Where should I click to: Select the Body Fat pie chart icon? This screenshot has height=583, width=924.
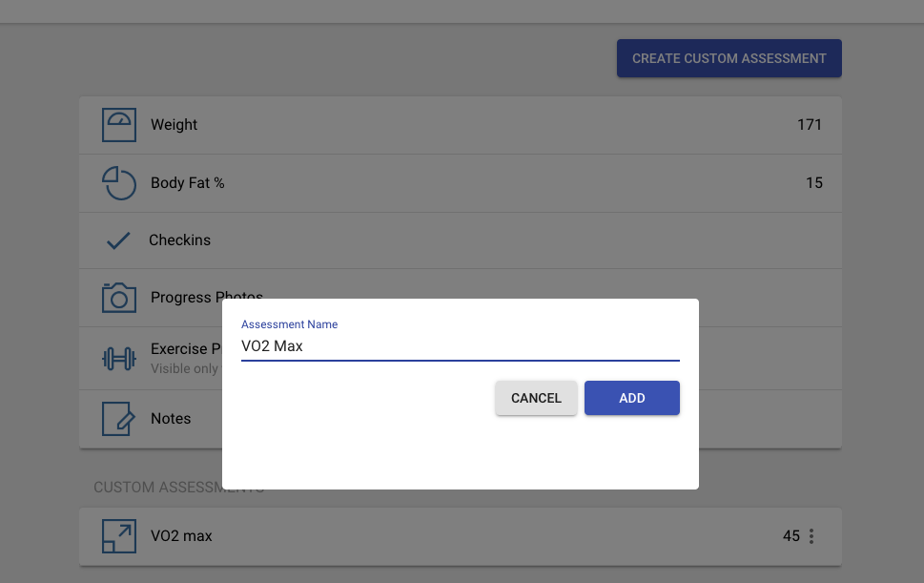[118, 182]
